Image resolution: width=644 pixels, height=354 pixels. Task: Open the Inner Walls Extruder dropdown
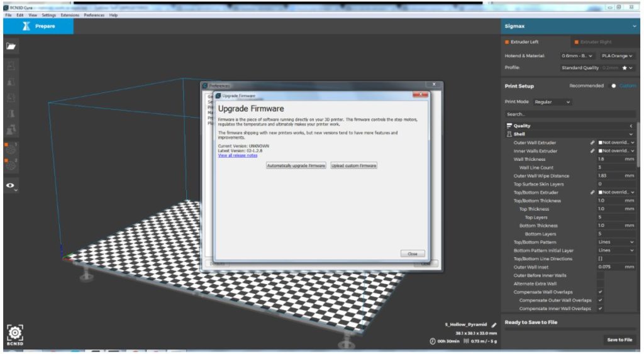coord(616,151)
